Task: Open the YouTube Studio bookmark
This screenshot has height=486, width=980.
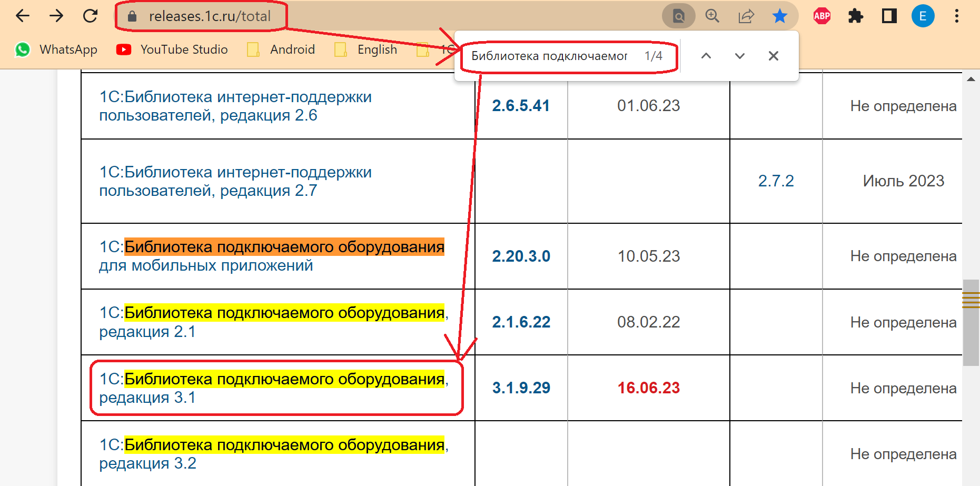Action: coord(172,49)
